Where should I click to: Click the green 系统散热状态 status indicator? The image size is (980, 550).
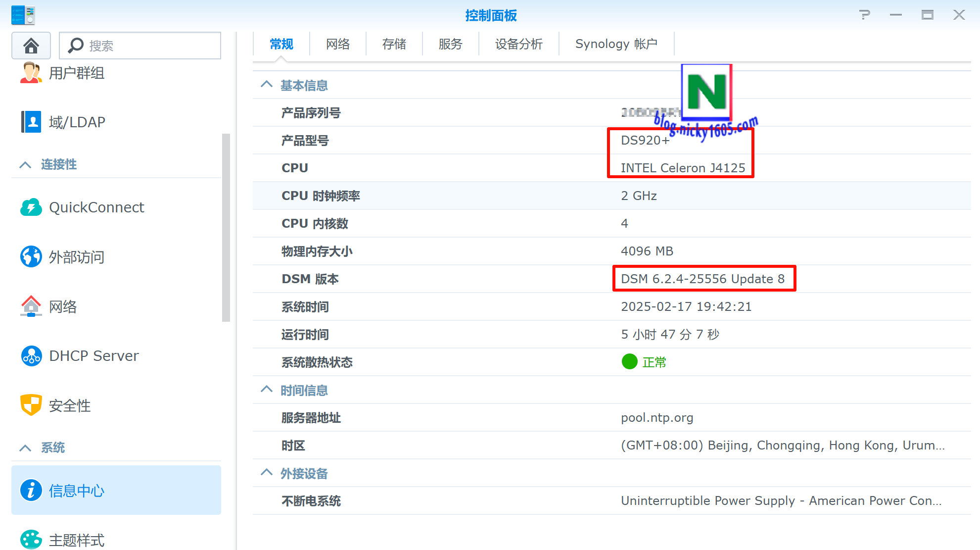(629, 362)
